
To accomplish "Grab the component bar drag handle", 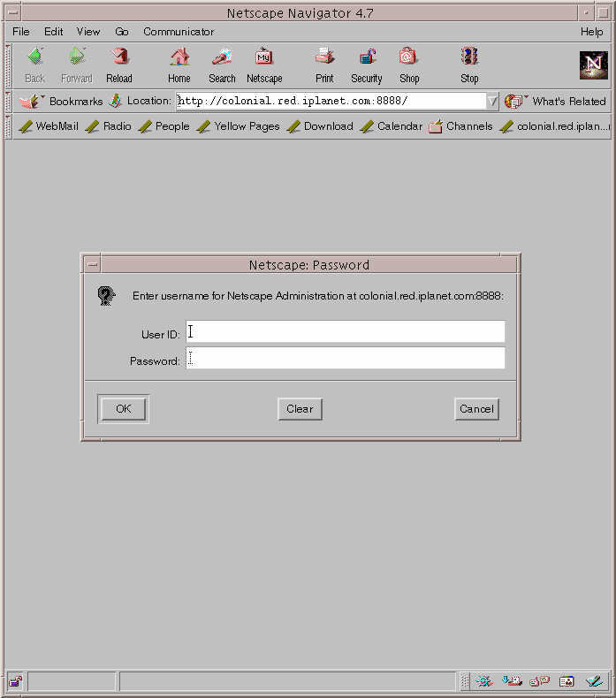I will (x=465, y=681).
